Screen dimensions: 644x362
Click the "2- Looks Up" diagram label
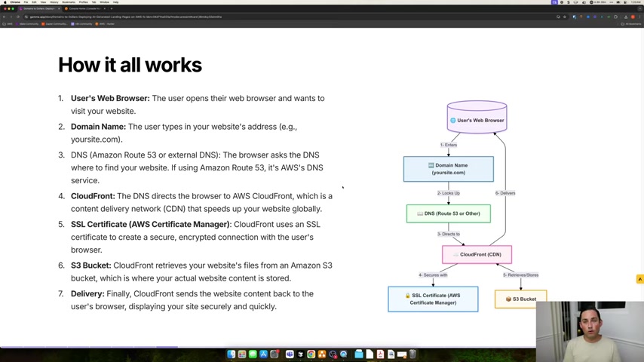[449, 193]
